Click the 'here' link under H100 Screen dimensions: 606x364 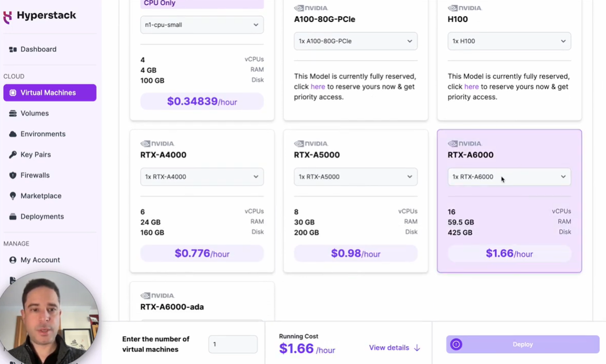[471, 87]
